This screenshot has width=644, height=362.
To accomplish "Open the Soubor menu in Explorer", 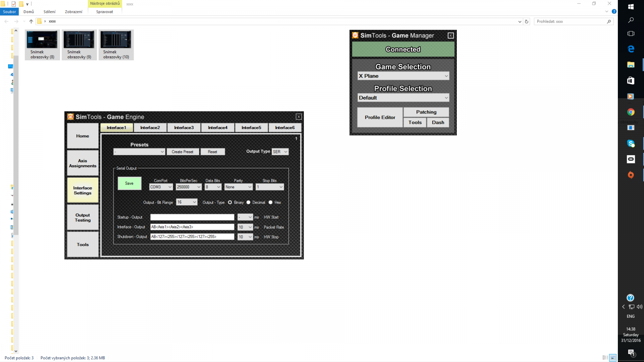I will click(9, 12).
